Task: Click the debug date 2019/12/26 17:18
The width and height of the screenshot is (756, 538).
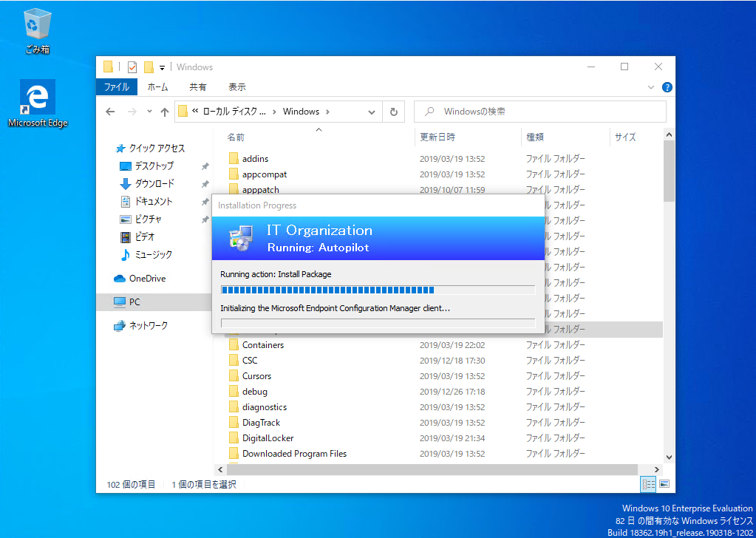Action: click(452, 392)
